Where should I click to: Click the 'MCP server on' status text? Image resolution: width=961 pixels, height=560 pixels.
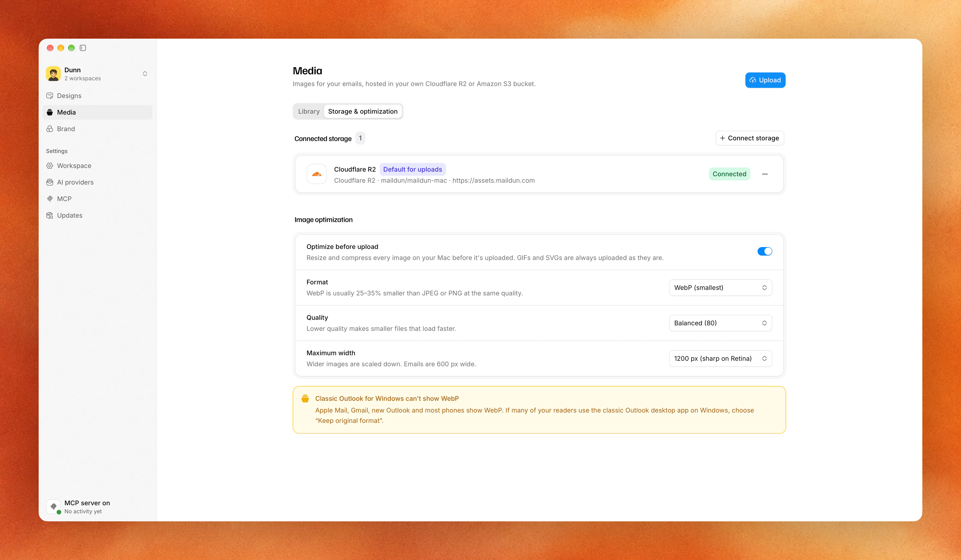87,503
